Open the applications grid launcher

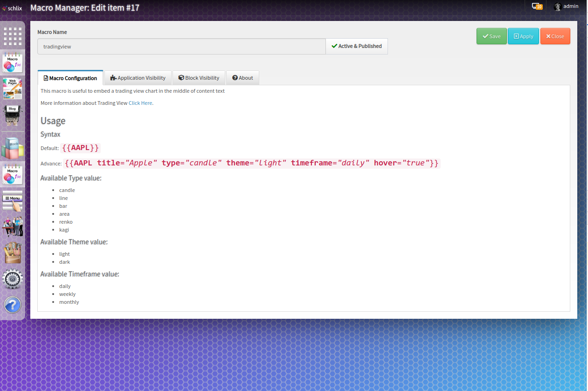click(13, 36)
